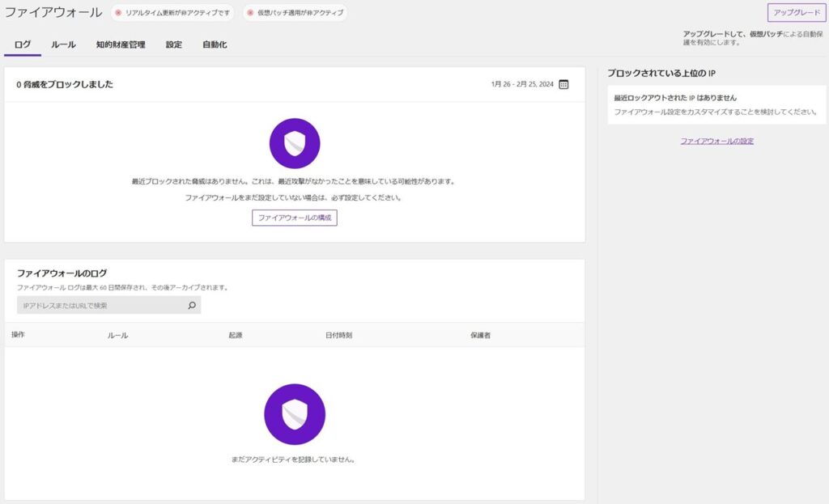Viewport: 829px width, 504px height.
Task: Sort by the ルール column header
Action: [117, 335]
